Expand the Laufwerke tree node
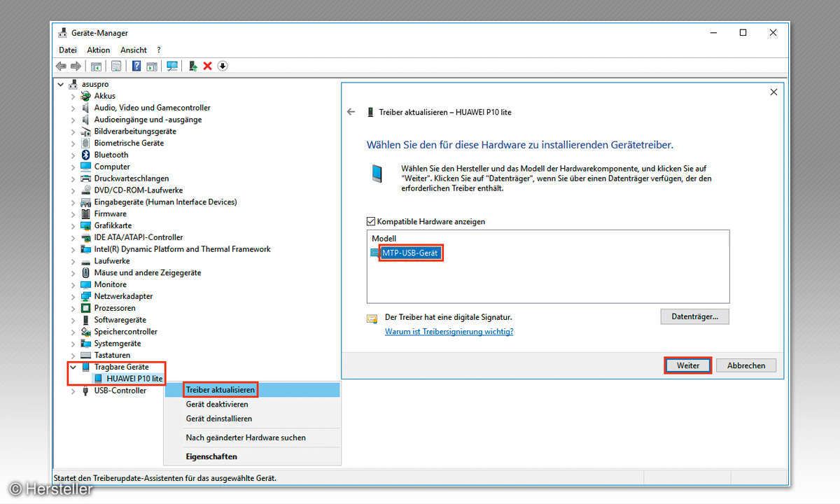 [x=73, y=260]
